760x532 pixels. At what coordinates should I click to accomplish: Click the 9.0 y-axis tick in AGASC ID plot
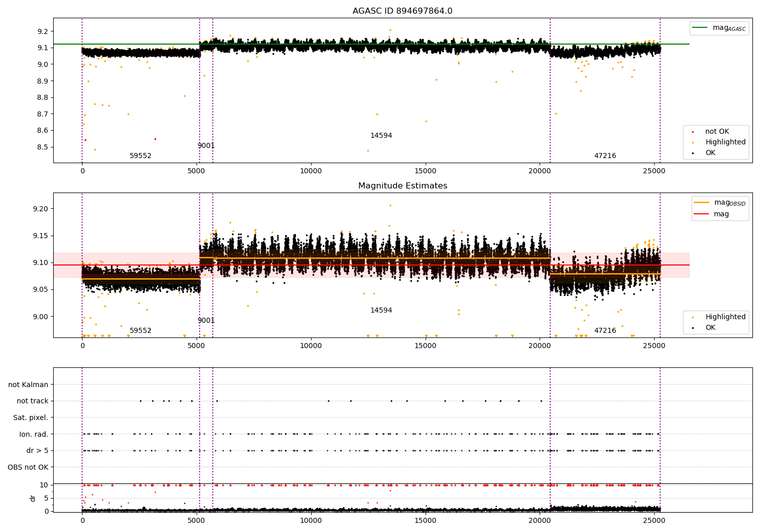click(x=43, y=64)
